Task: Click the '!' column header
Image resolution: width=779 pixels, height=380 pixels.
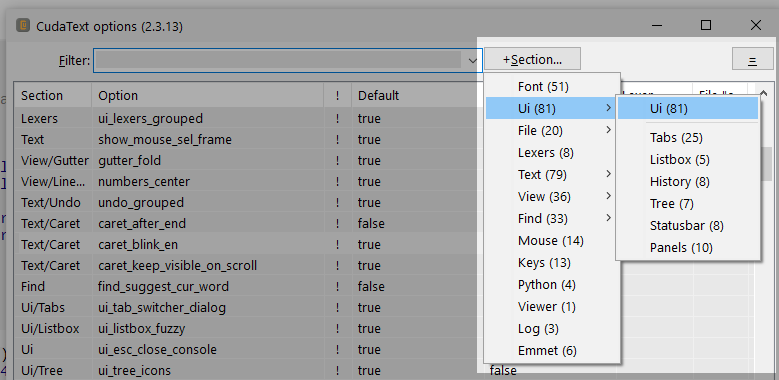Action: click(337, 95)
